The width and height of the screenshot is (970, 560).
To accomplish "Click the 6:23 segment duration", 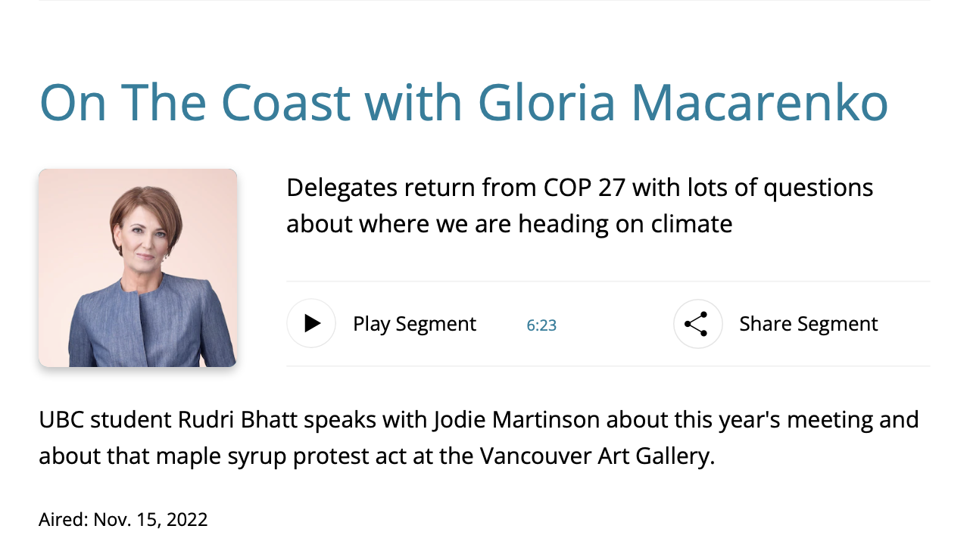I will (541, 325).
